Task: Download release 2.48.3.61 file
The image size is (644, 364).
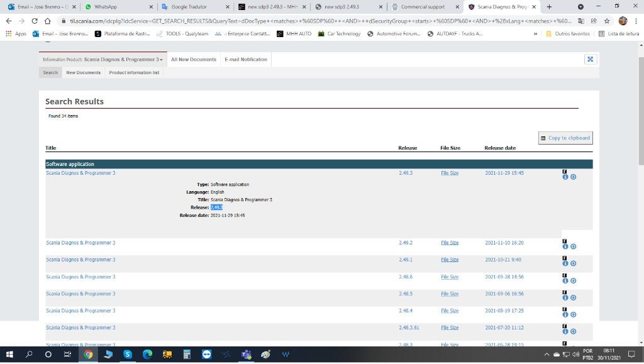Action: tap(574, 331)
